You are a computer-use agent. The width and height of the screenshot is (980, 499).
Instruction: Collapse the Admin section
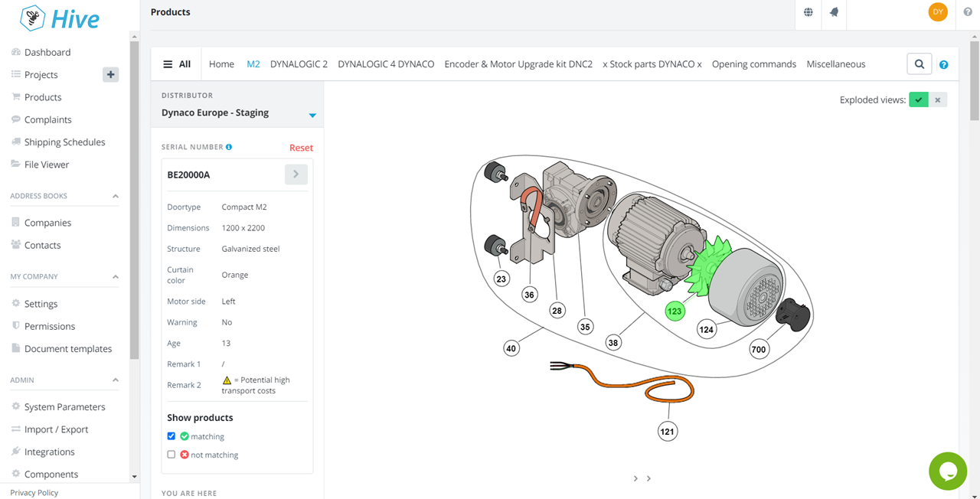(x=116, y=380)
